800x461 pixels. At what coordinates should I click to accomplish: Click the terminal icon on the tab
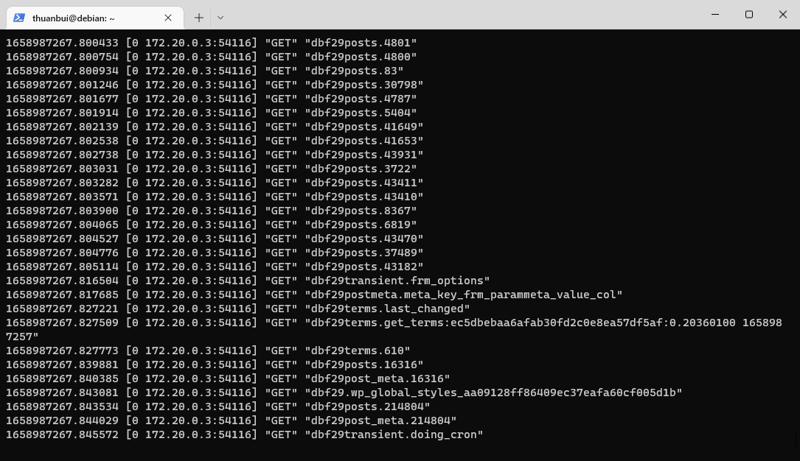pos(19,17)
